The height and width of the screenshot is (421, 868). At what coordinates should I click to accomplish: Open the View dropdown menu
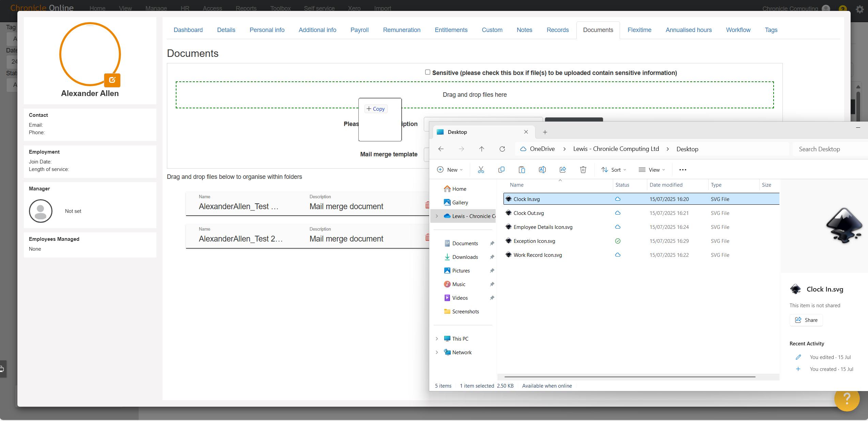click(x=652, y=170)
